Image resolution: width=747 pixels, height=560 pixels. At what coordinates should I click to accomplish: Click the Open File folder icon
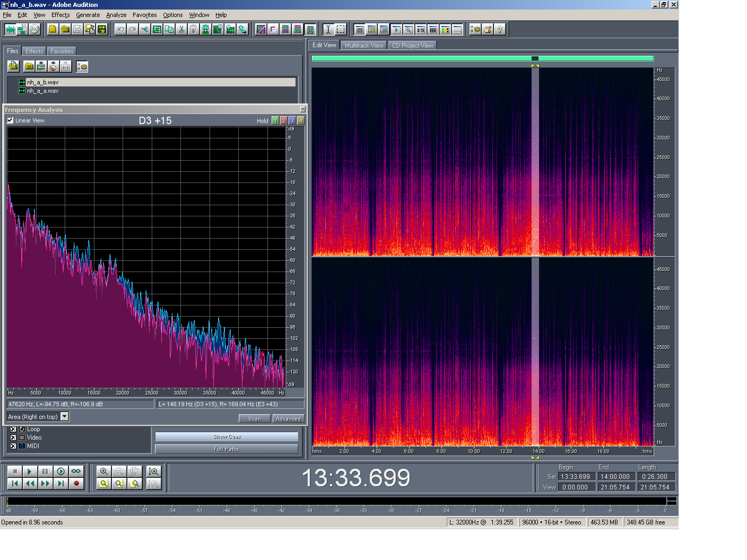point(65,30)
